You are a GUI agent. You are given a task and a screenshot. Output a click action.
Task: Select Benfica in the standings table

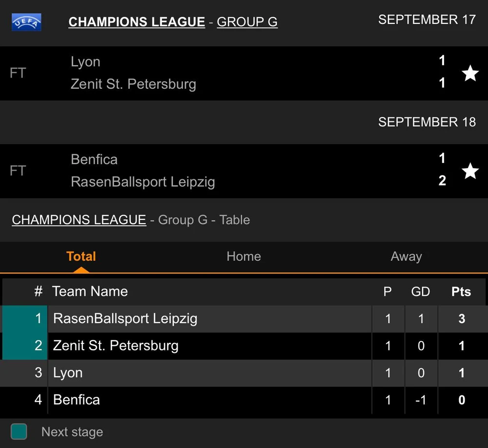(77, 400)
